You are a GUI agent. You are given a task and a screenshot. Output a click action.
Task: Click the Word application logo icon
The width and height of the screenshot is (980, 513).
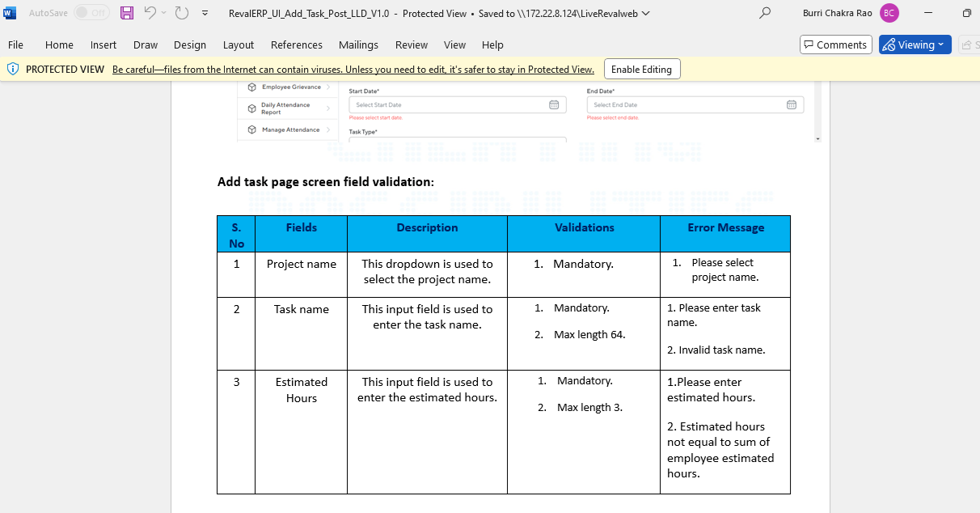10,13
